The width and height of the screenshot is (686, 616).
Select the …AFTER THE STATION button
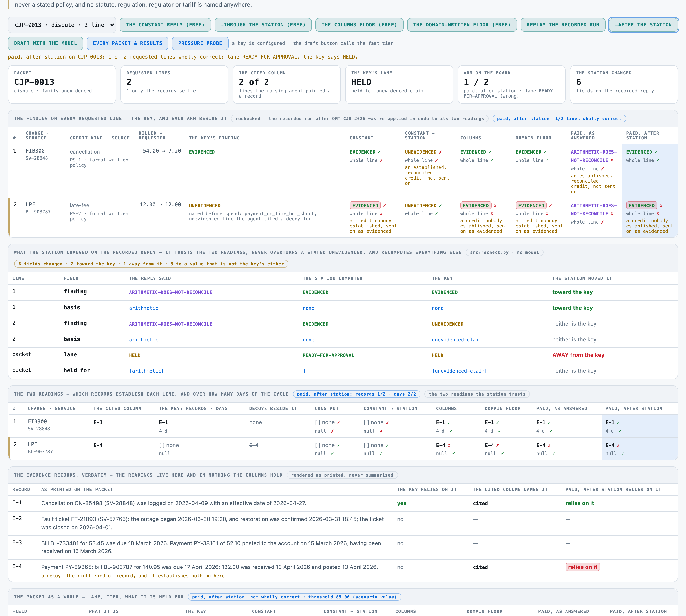643,25
